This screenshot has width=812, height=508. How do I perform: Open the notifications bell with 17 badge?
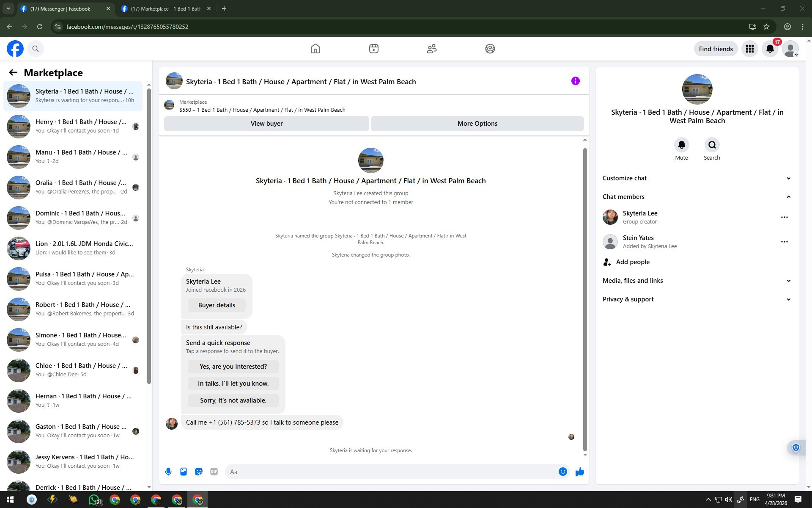pos(770,49)
